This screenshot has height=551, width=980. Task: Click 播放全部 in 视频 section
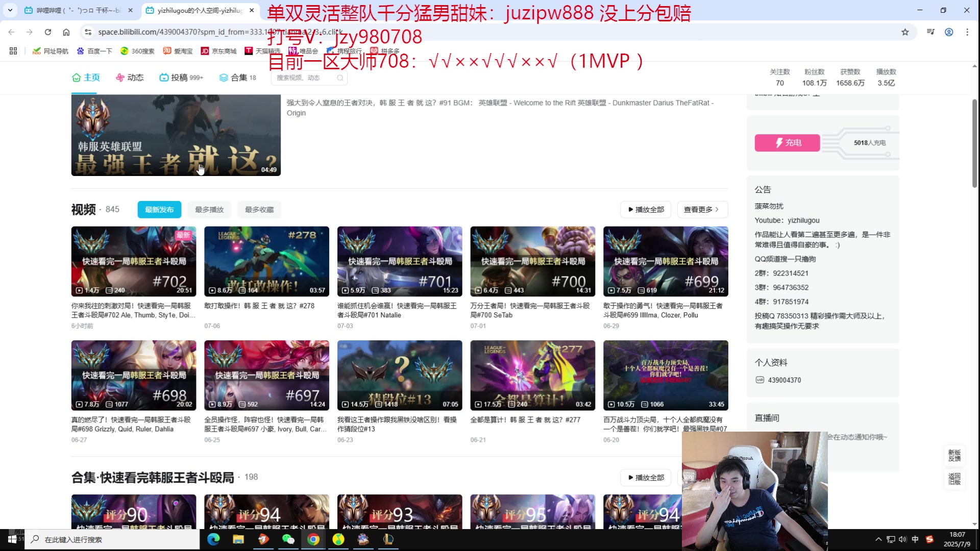coord(646,210)
